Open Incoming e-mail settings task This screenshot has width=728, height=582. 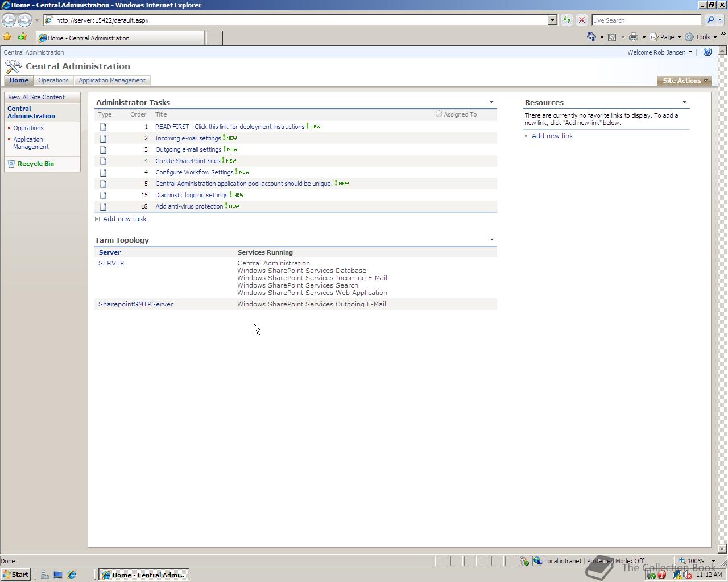coord(188,138)
